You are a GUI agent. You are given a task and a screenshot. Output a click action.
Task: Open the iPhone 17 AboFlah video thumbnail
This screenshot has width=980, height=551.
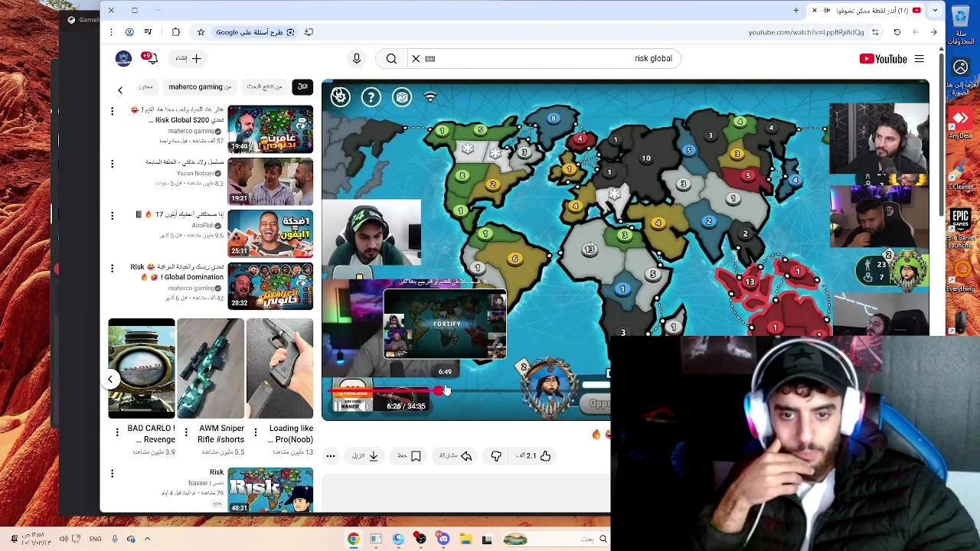click(270, 233)
